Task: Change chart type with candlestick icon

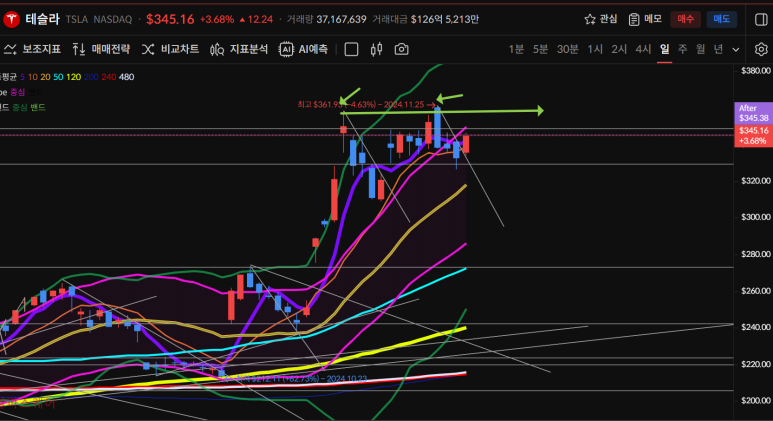Action: click(377, 49)
